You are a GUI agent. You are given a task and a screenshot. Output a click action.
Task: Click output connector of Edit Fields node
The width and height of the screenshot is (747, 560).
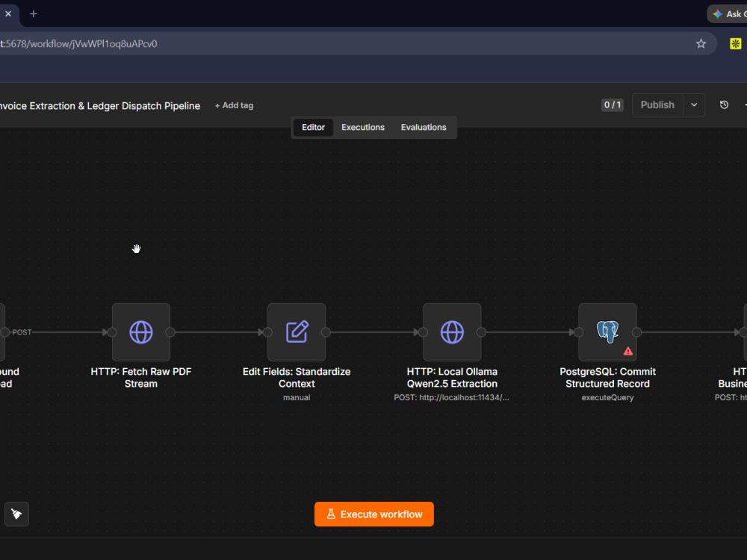326,332
